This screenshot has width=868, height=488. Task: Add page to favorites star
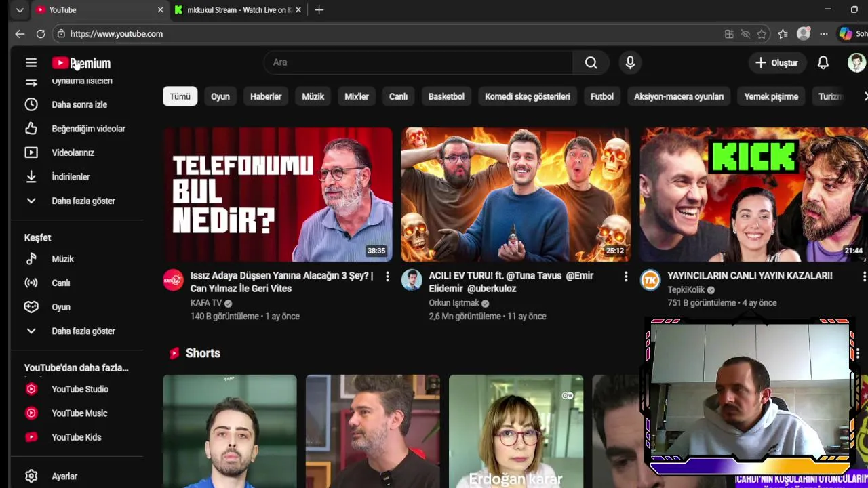coord(762,34)
